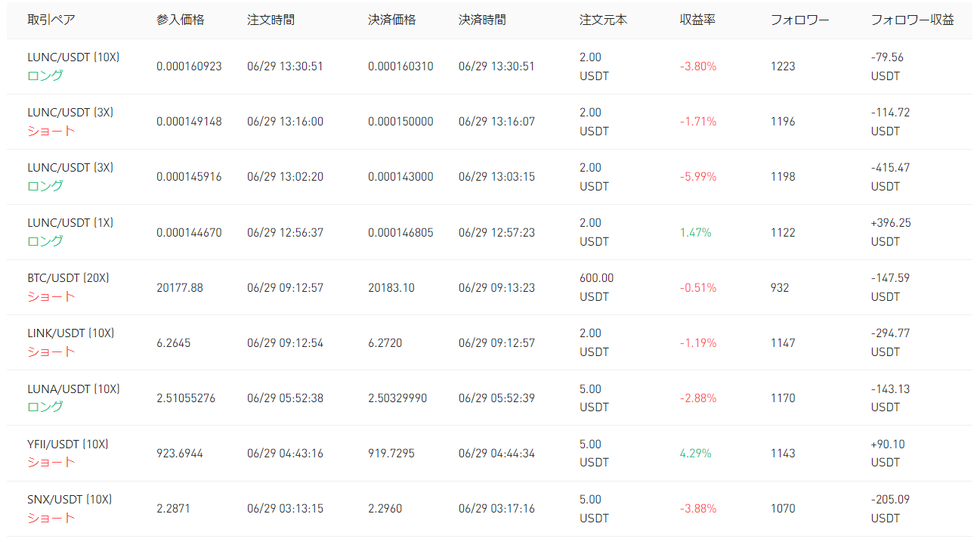Click the entry price 20177.88
The image size is (980, 542).
(180, 287)
